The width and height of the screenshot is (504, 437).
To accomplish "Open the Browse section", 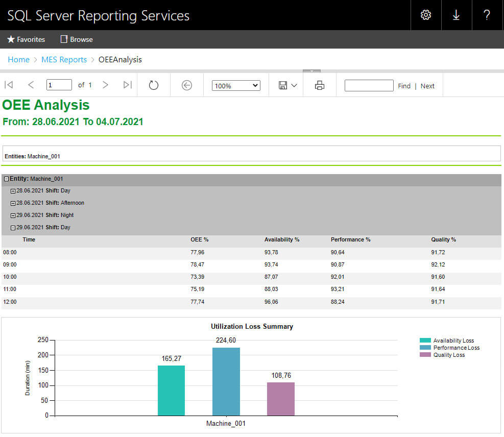I will click(77, 39).
